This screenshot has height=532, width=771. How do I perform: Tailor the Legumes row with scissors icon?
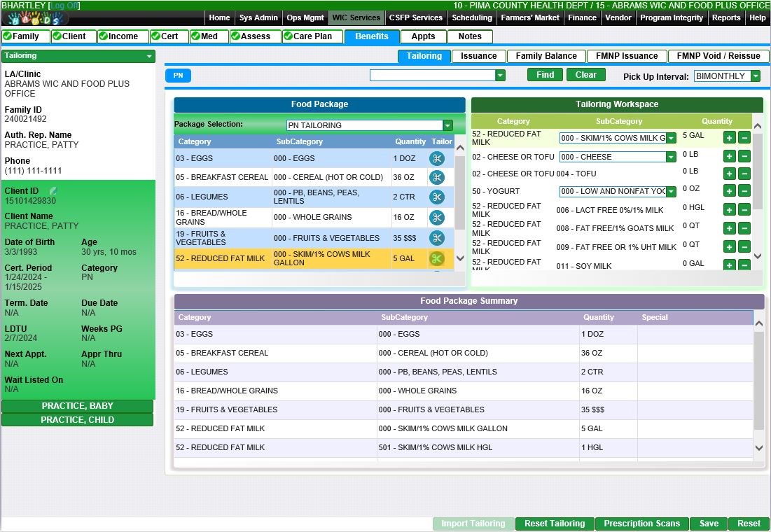437,197
